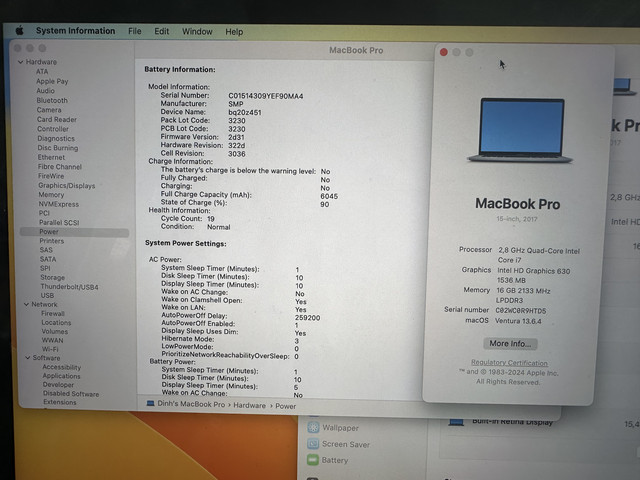Select SPI in the sidebar

coord(45,268)
